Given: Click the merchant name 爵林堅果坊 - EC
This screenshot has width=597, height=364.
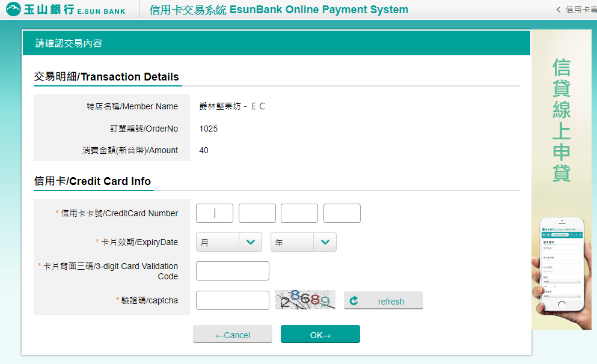Looking at the screenshot, I should (232, 106).
